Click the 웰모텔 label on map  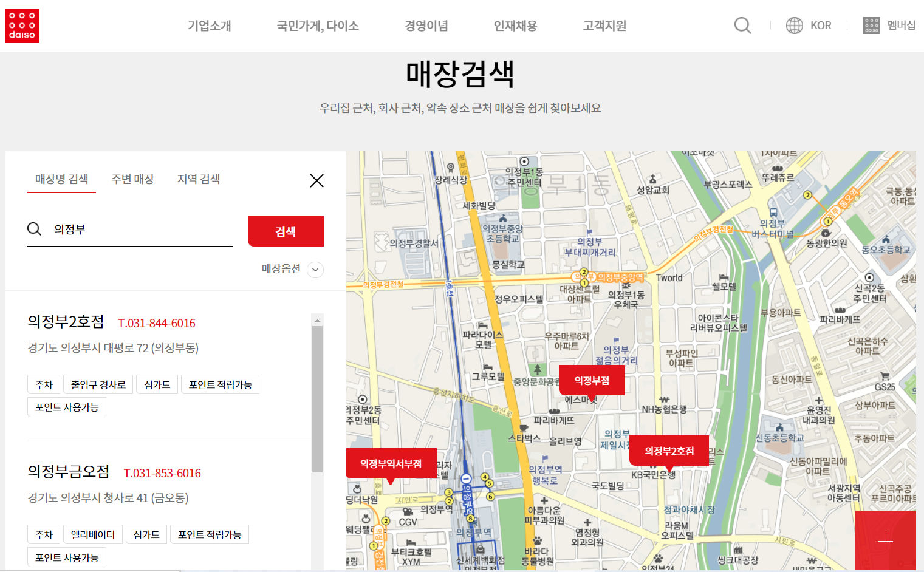click(x=724, y=286)
